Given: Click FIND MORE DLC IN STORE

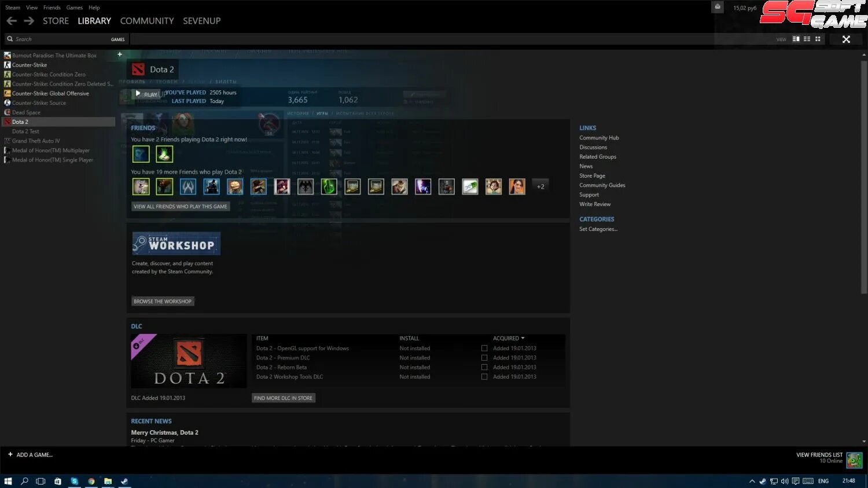Looking at the screenshot, I should (x=284, y=398).
